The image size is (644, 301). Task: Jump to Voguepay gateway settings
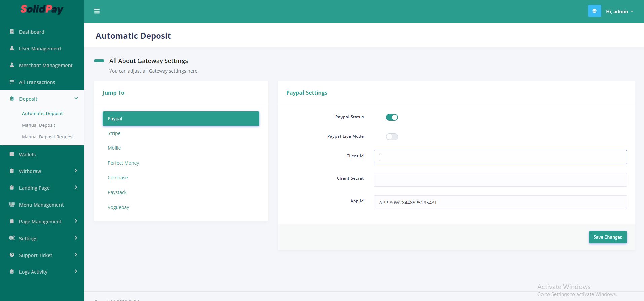point(118,207)
